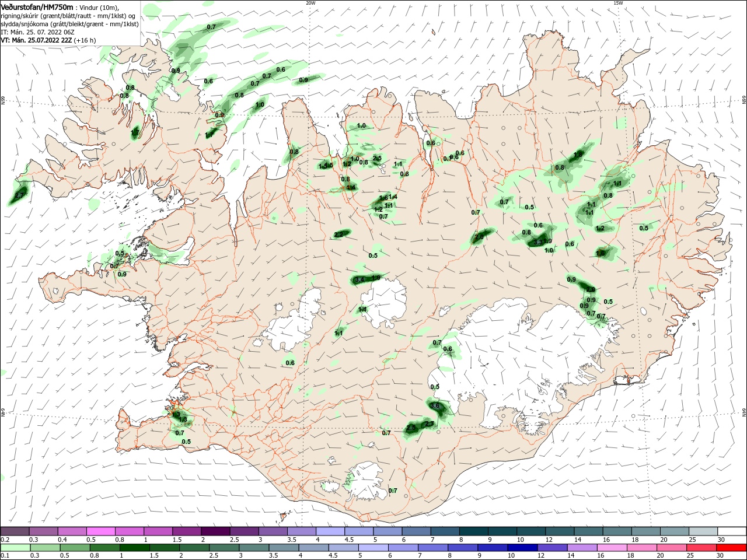Pick the lower legend swatch between 2 and 2.5
The width and height of the screenshot is (747, 560).
tap(194, 548)
